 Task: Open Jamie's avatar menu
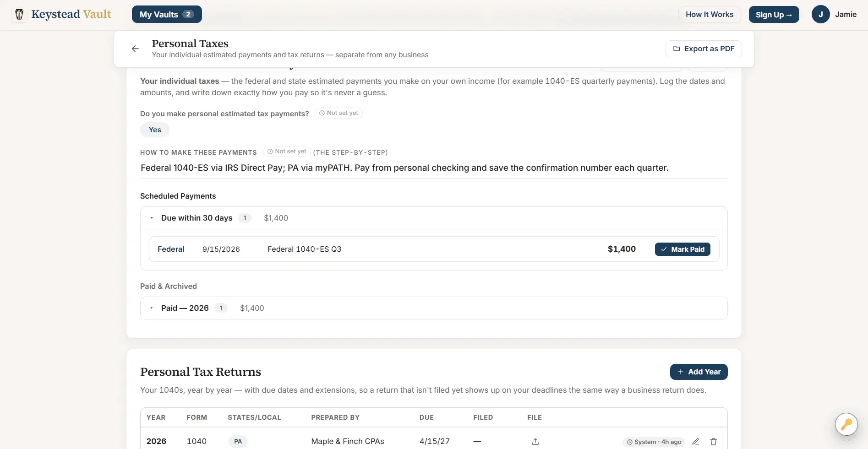820,15
